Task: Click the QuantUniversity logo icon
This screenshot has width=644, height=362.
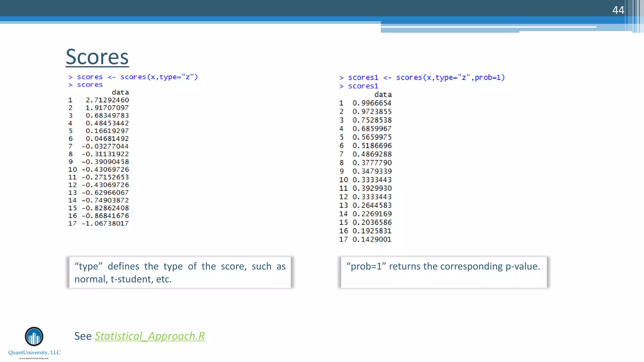Action: click(x=34, y=337)
